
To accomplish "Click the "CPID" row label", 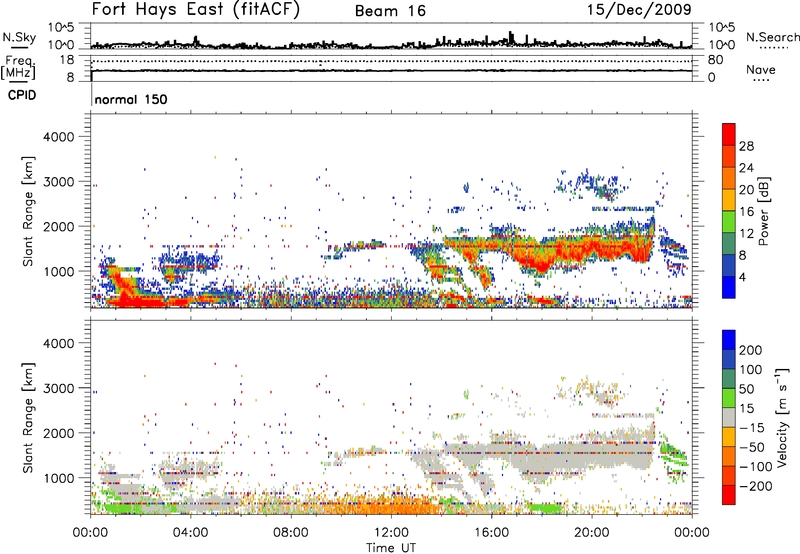I will (22, 95).
